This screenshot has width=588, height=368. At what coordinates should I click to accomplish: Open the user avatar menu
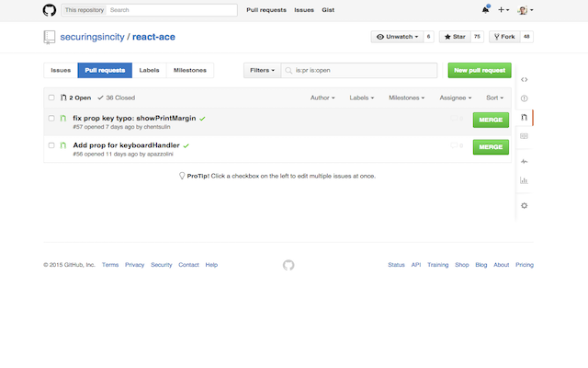(x=525, y=10)
